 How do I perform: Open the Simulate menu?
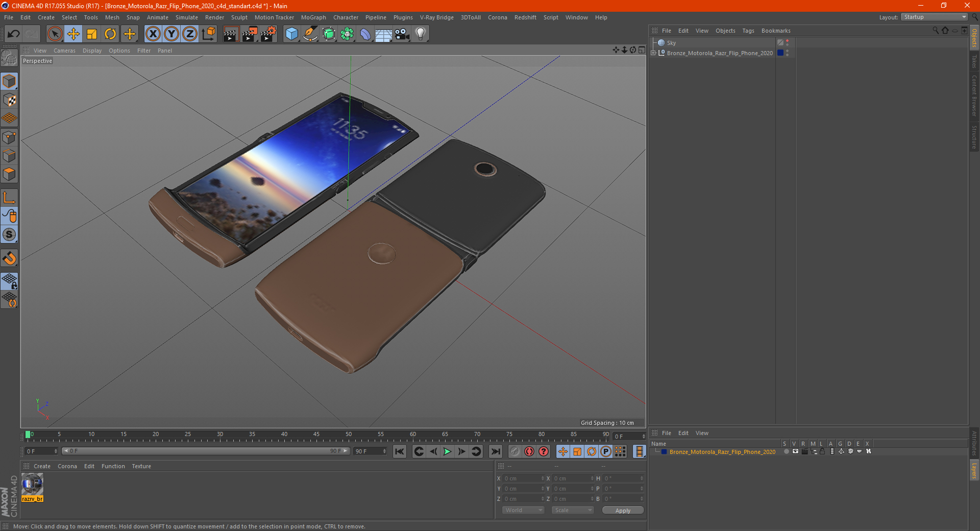pos(187,17)
